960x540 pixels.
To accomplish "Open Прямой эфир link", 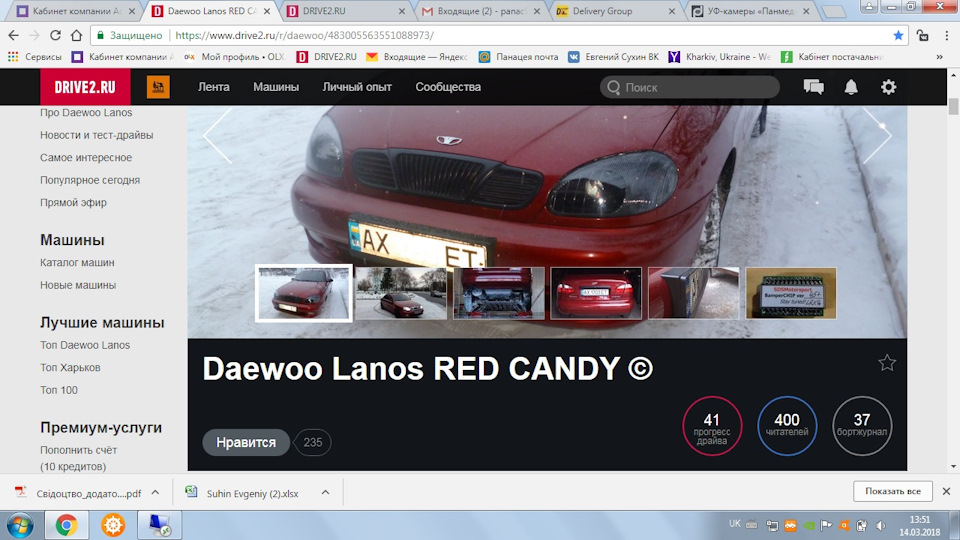I will 73,202.
